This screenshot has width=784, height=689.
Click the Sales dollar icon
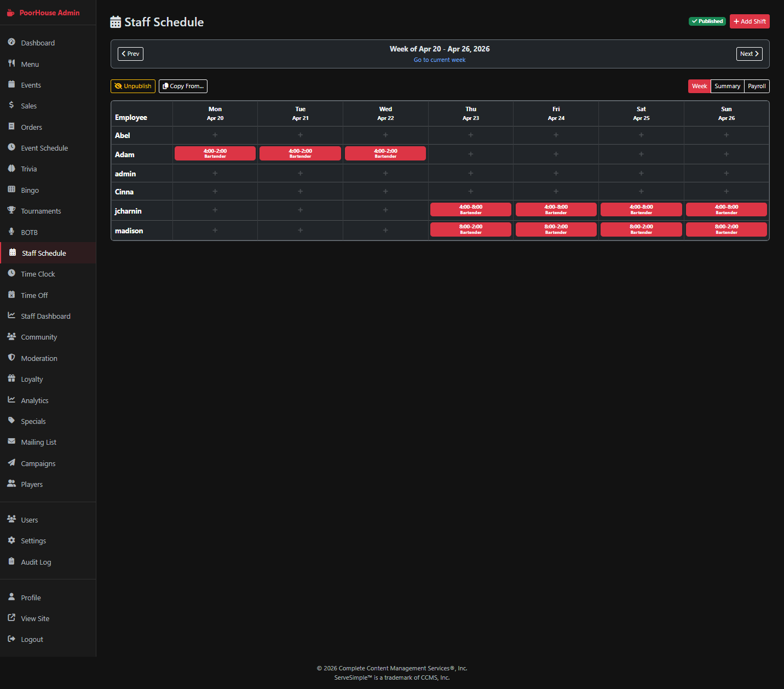11,105
